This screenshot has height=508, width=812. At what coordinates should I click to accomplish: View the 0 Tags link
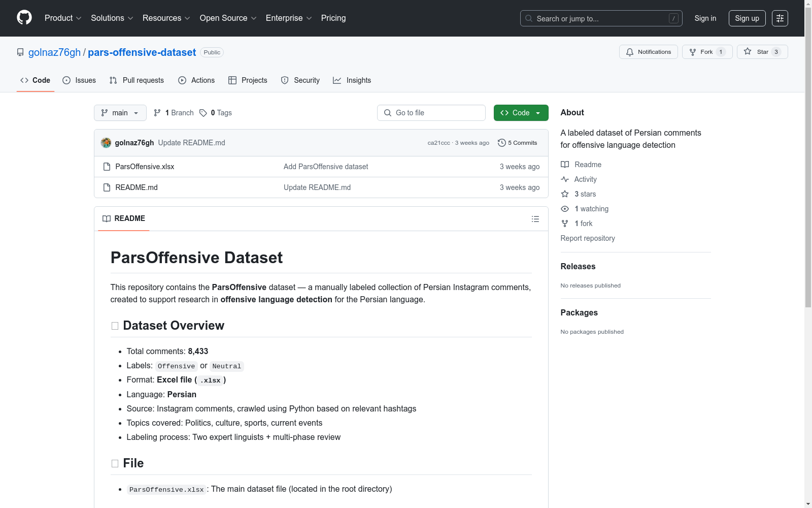tap(216, 113)
